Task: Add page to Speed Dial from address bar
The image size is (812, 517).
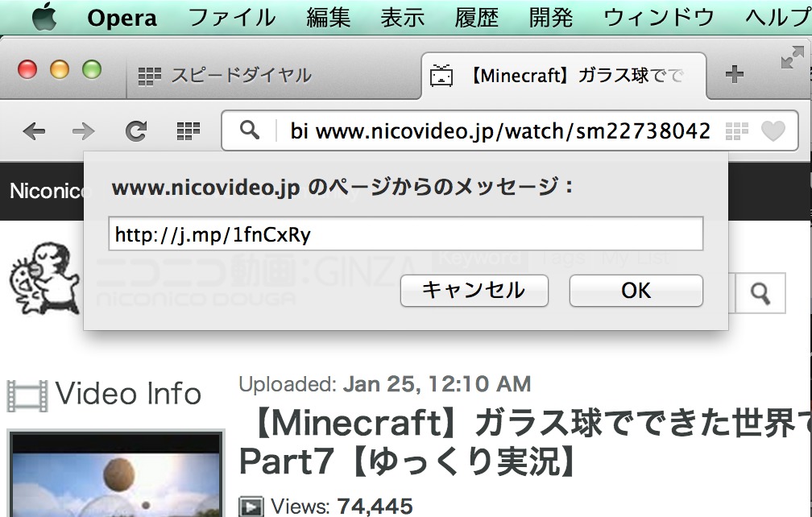Action: [x=736, y=131]
